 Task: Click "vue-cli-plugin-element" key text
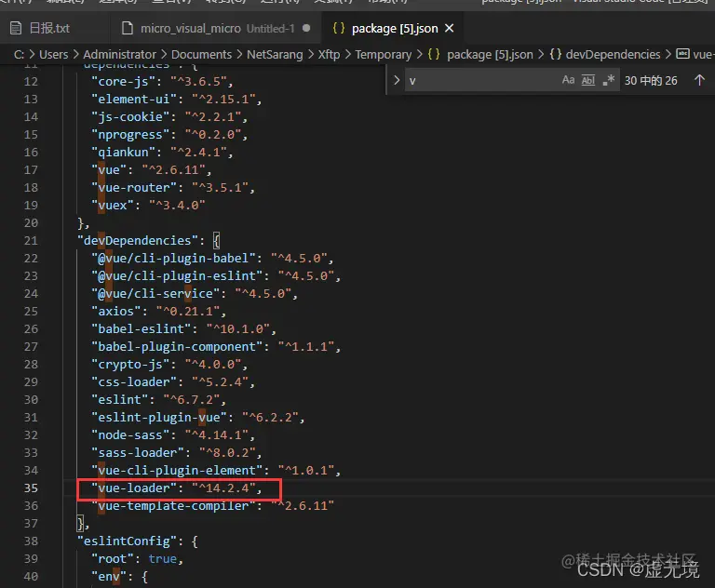pyautogui.click(x=177, y=471)
